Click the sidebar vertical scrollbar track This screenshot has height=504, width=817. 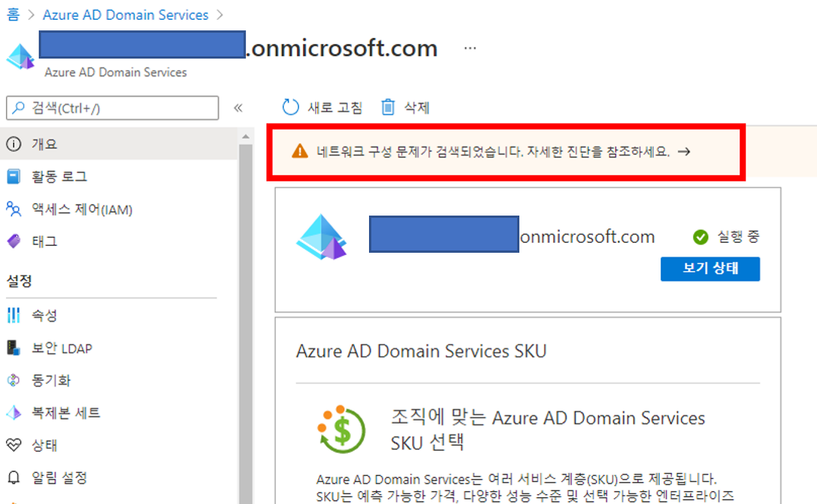[245, 323]
